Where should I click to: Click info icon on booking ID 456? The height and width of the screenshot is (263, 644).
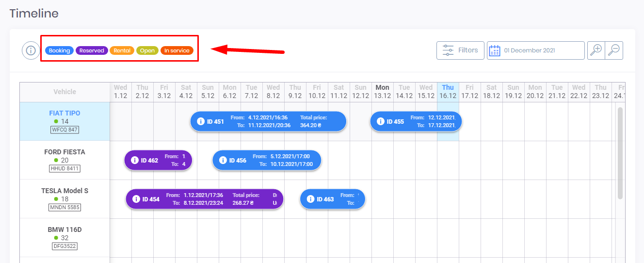223,160
